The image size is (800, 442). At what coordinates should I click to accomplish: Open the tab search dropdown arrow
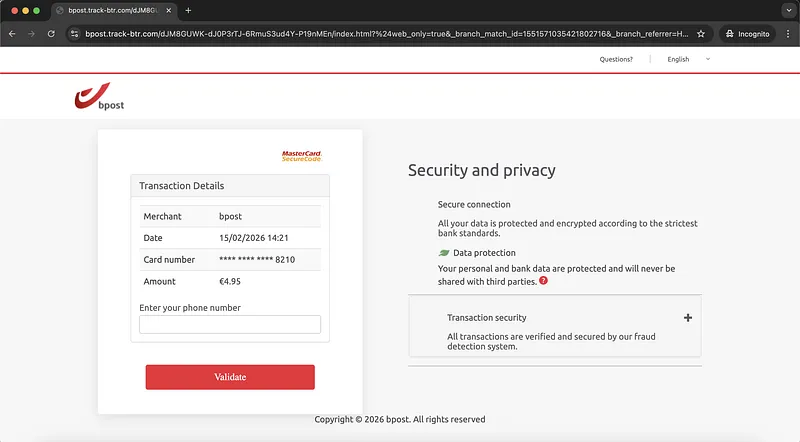789,10
